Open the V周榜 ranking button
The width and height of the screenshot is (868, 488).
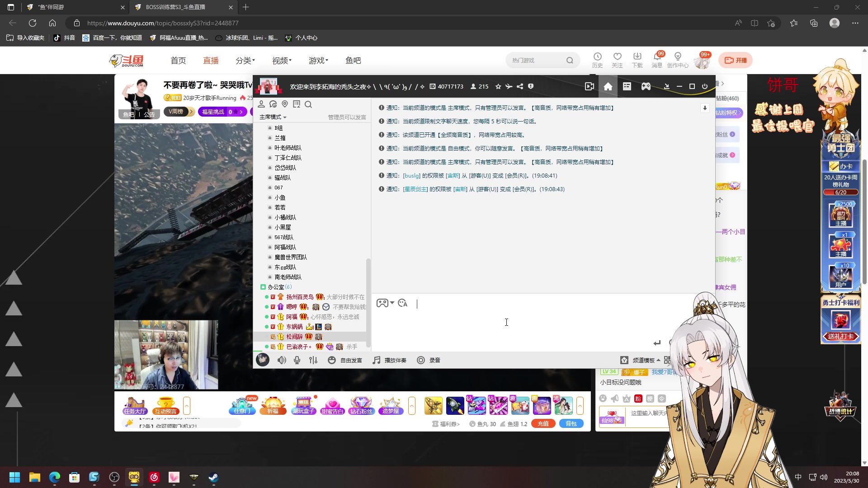click(x=179, y=112)
